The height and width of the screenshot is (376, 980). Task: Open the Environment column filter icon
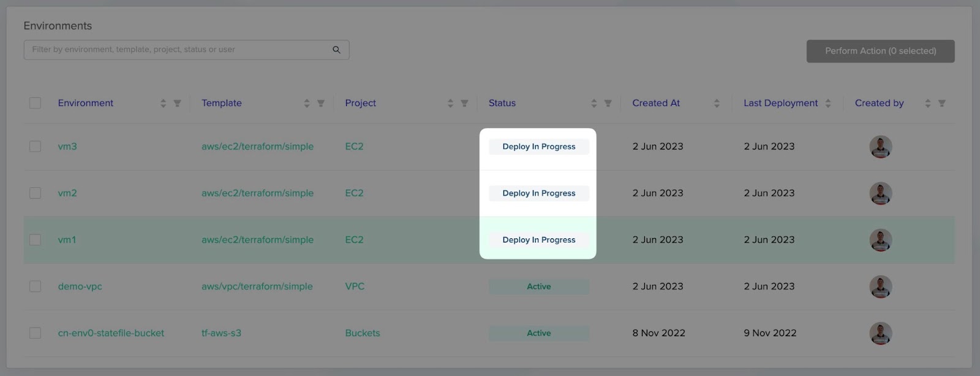coord(177,103)
